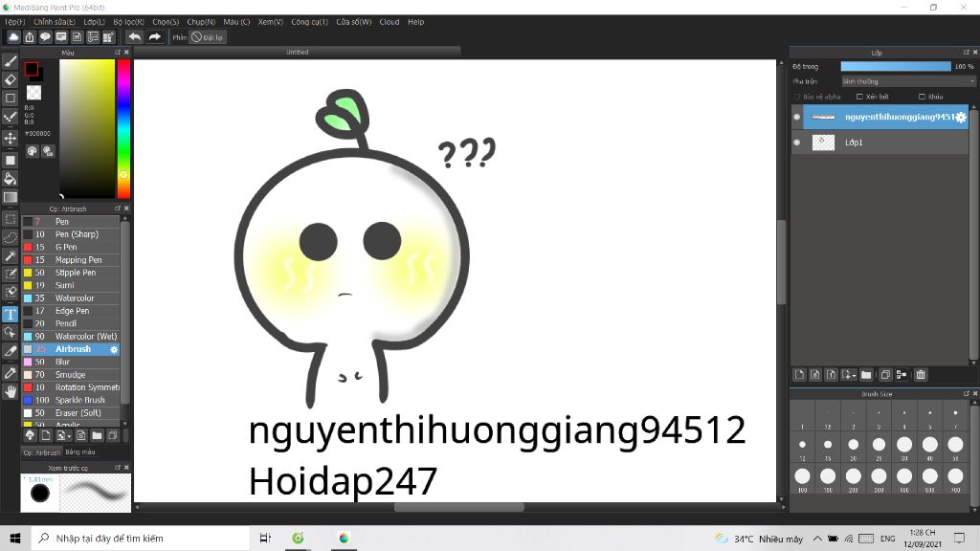Adjust the Độ trong opacity slider
The width and height of the screenshot is (980, 551).
click(896, 66)
